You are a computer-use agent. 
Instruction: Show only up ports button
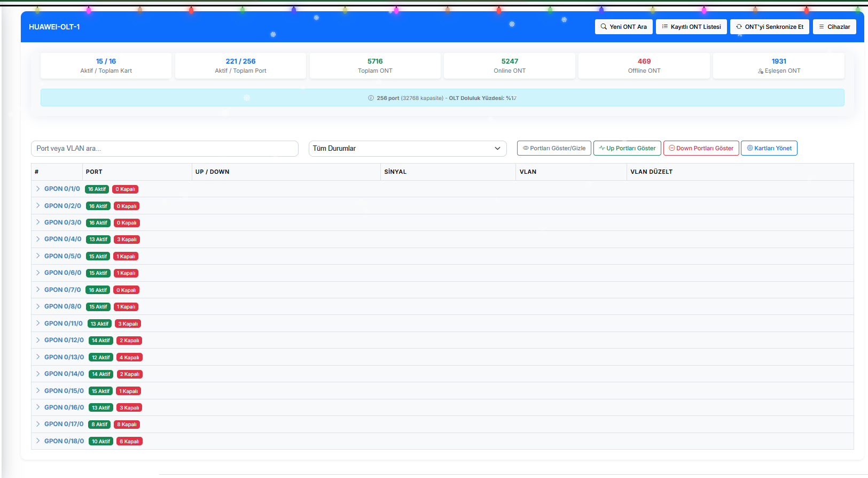pyautogui.click(x=627, y=148)
